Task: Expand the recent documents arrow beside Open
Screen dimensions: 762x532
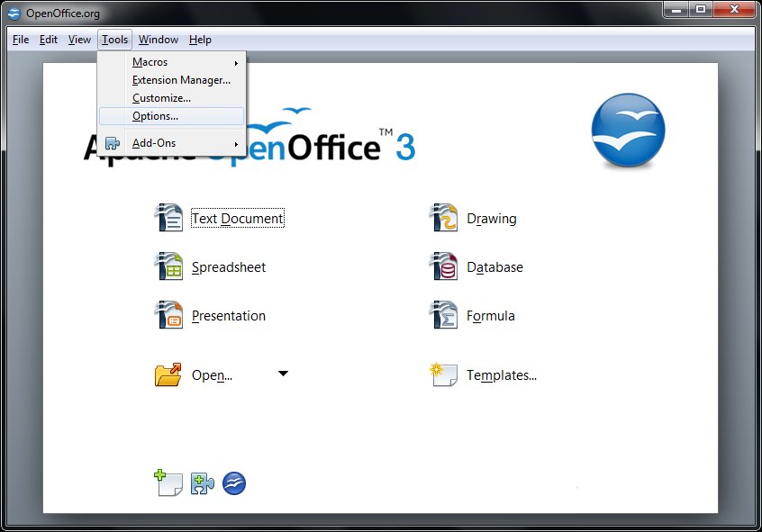Action: (x=283, y=374)
